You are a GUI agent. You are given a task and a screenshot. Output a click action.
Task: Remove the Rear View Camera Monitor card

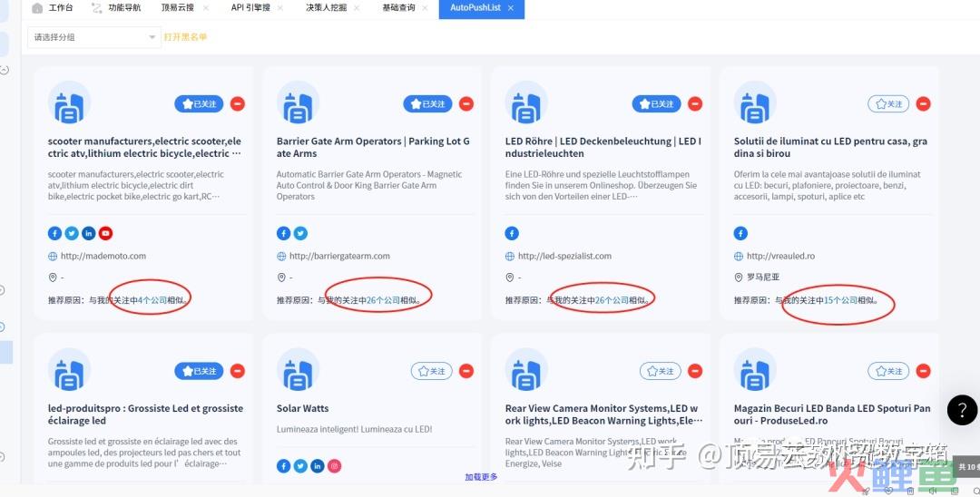[x=695, y=371]
